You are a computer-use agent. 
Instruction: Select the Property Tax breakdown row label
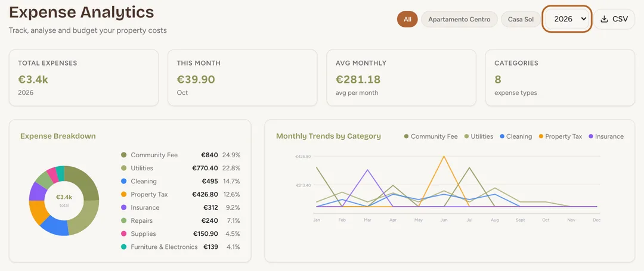[x=149, y=194]
